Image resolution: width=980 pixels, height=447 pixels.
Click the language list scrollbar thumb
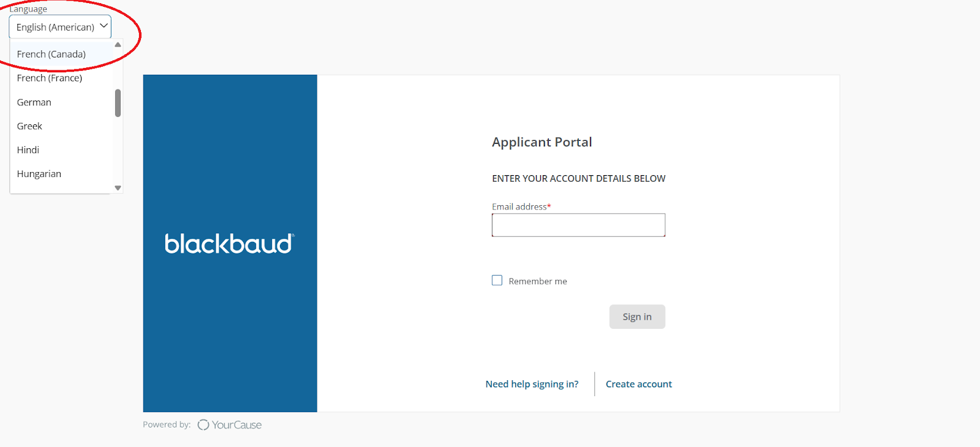click(118, 103)
